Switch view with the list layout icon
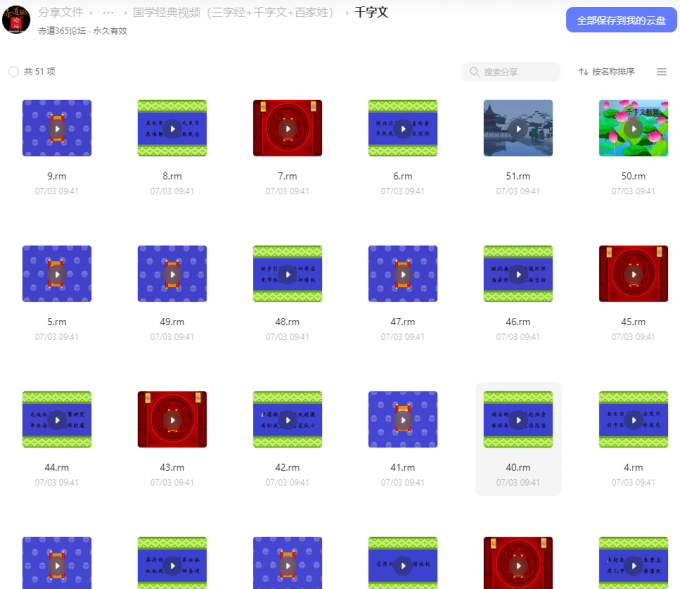This screenshot has height=589, width=680. [661, 72]
